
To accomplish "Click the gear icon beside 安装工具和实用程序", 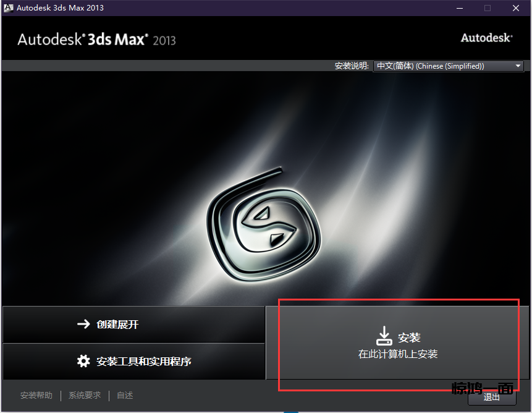I will coord(83,361).
